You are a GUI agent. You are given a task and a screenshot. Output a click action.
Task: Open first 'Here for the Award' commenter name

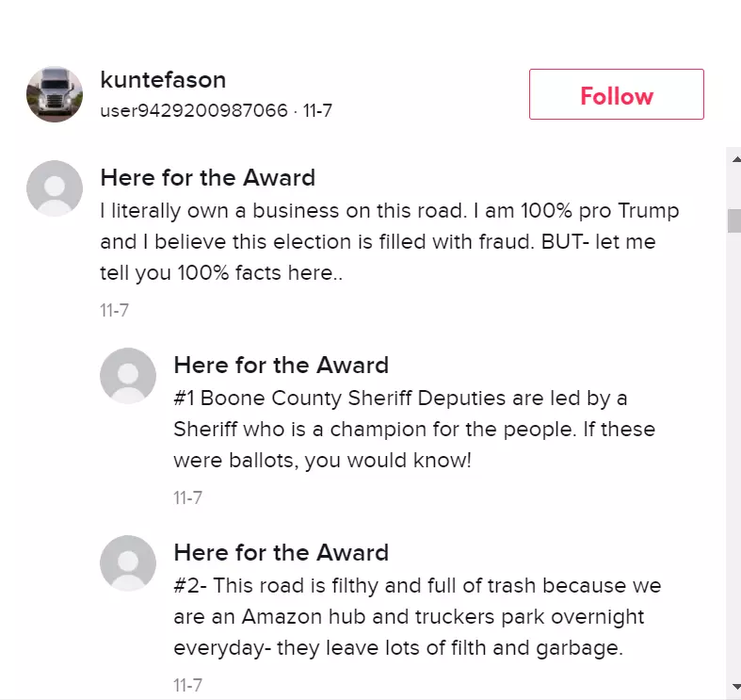[207, 178]
